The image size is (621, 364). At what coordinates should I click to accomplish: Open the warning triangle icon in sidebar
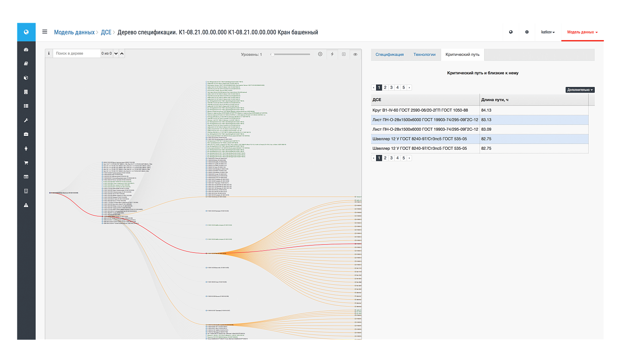(26, 205)
